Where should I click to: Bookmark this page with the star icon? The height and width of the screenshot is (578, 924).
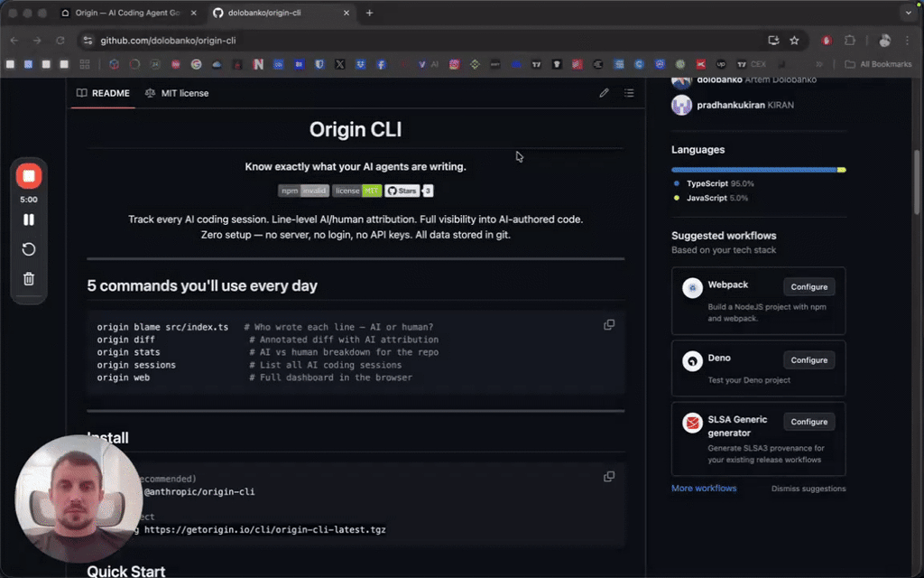click(x=794, y=41)
